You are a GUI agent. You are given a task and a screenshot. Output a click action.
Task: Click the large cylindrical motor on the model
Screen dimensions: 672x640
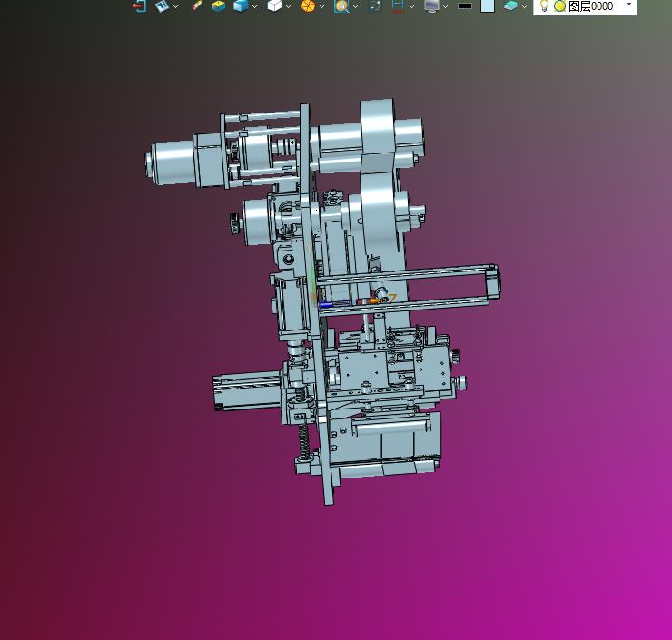point(172,163)
